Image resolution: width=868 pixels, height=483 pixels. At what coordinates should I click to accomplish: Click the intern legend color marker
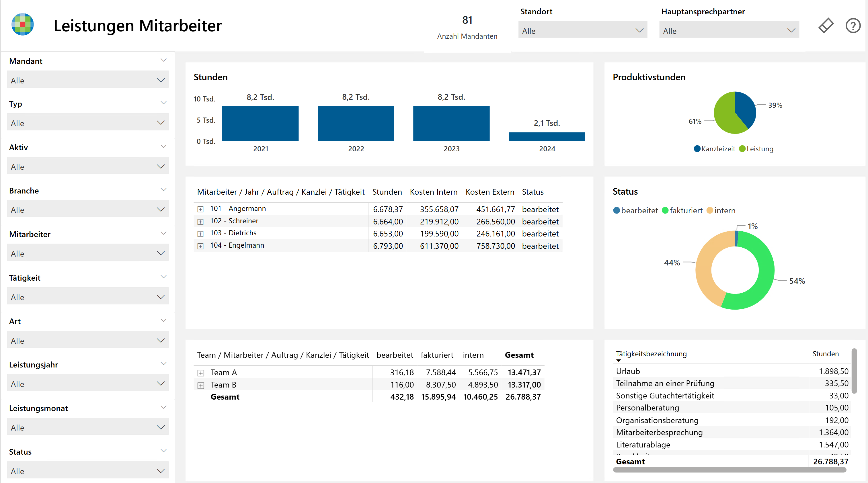(710, 210)
